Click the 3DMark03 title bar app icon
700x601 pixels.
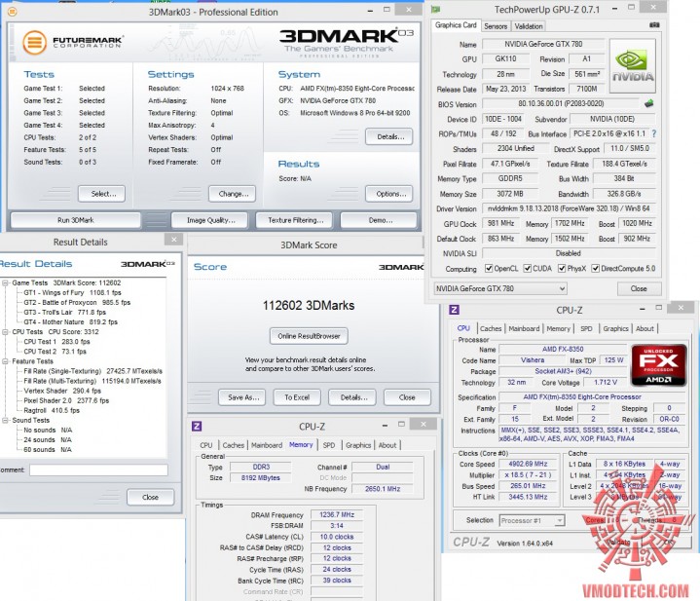click(x=12, y=12)
